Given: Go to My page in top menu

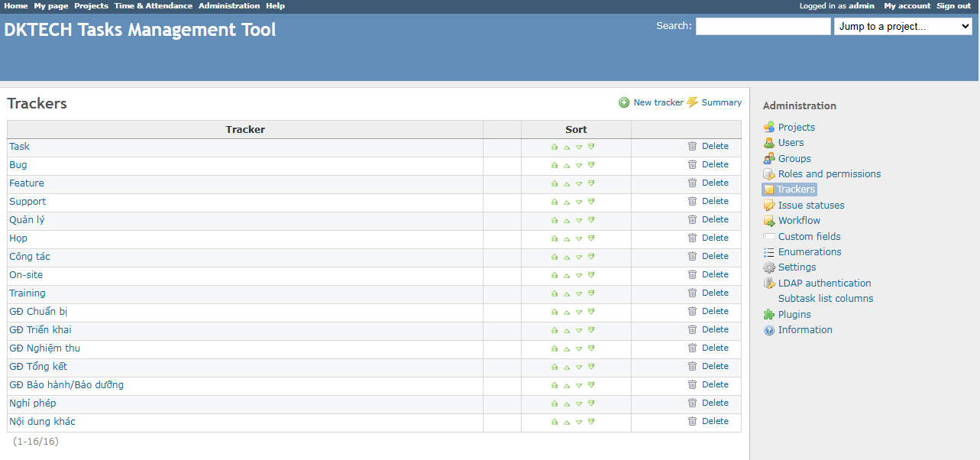Looking at the screenshot, I should tap(51, 6).
